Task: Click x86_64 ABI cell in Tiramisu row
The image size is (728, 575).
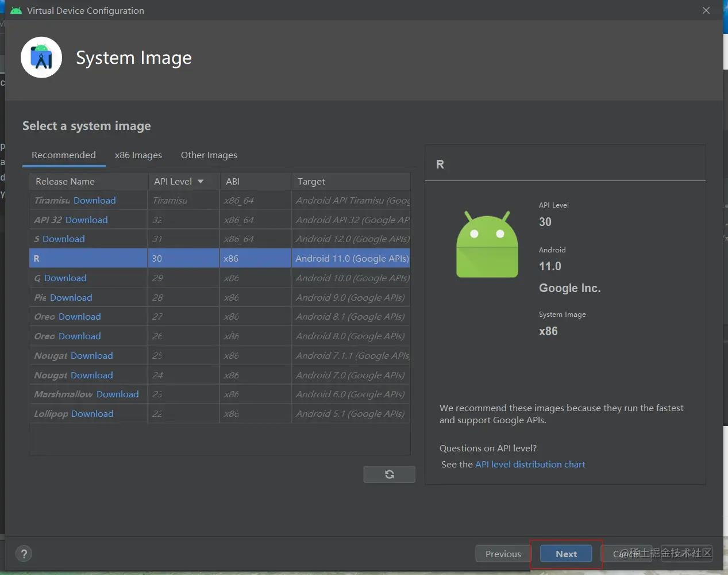Action: point(256,200)
